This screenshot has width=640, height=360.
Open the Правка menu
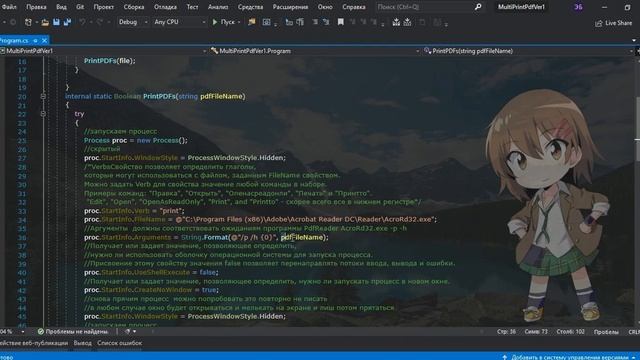coord(36,7)
